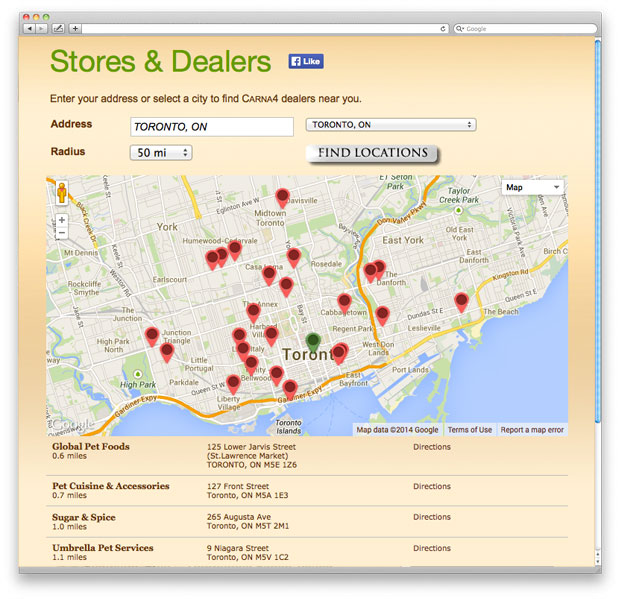Click the FIND LOCATIONS button

point(372,153)
